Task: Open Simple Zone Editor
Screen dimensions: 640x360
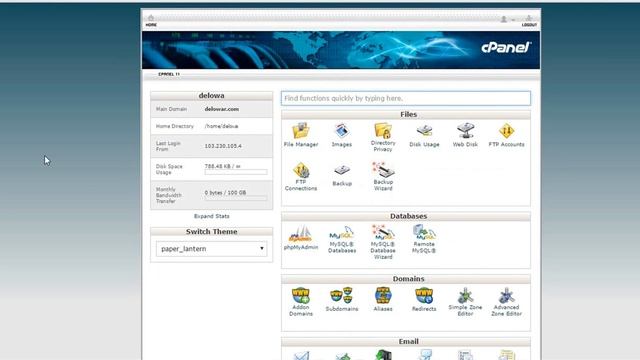Action: (x=465, y=302)
